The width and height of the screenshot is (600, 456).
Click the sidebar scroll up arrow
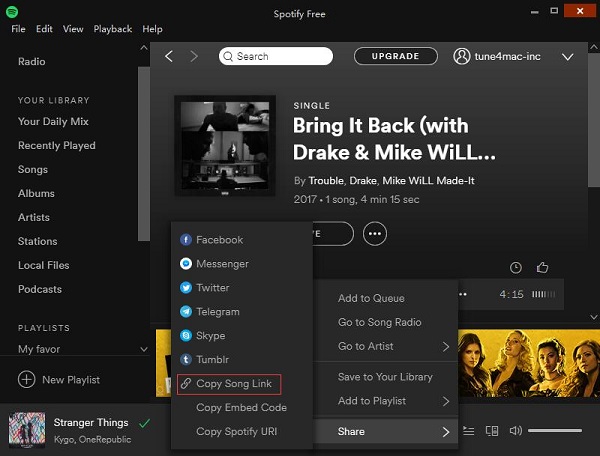(144, 48)
